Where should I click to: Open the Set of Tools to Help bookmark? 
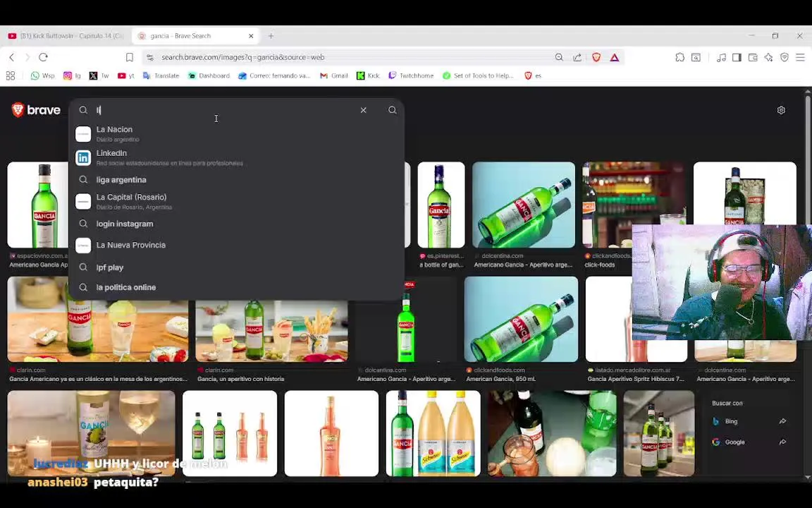478,75
